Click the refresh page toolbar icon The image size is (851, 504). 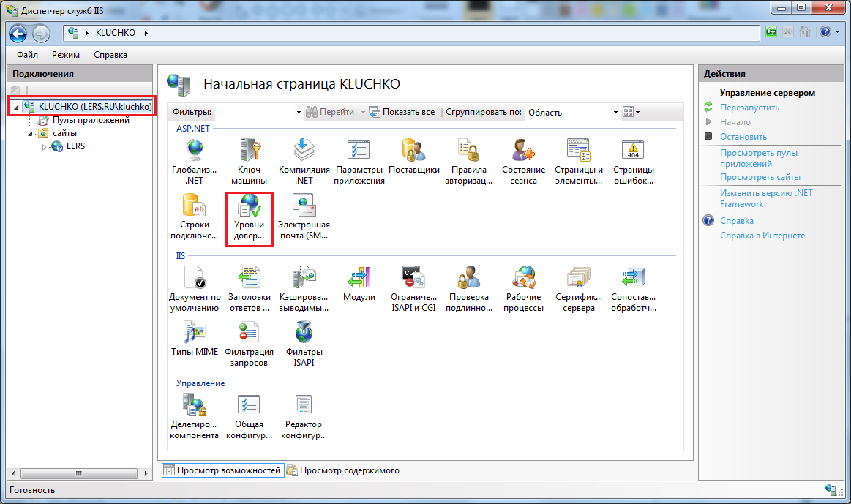(771, 32)
